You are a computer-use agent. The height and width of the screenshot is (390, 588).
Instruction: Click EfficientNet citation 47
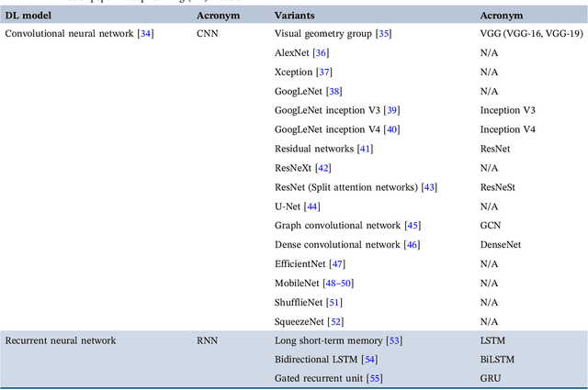click(338, 264)
